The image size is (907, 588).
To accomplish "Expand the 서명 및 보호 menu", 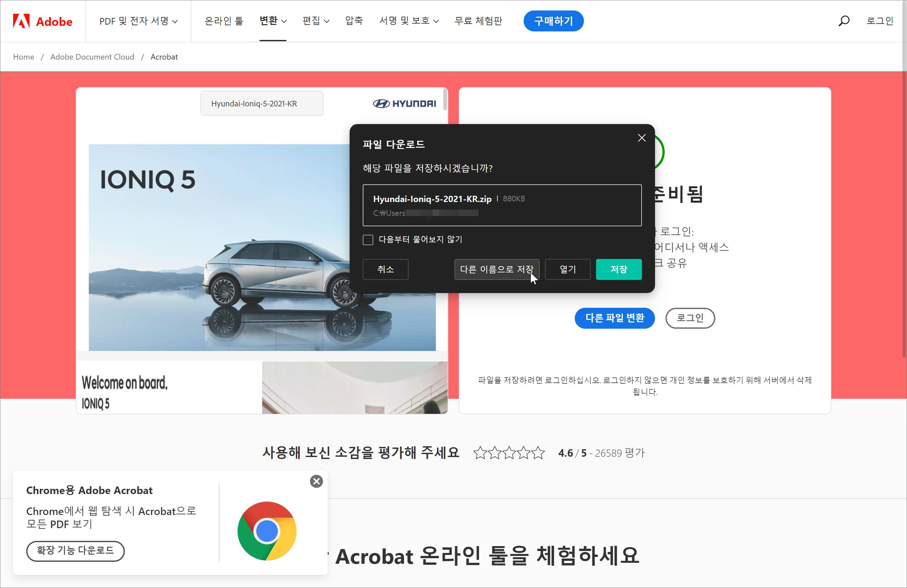I will [x=409, y=21].
